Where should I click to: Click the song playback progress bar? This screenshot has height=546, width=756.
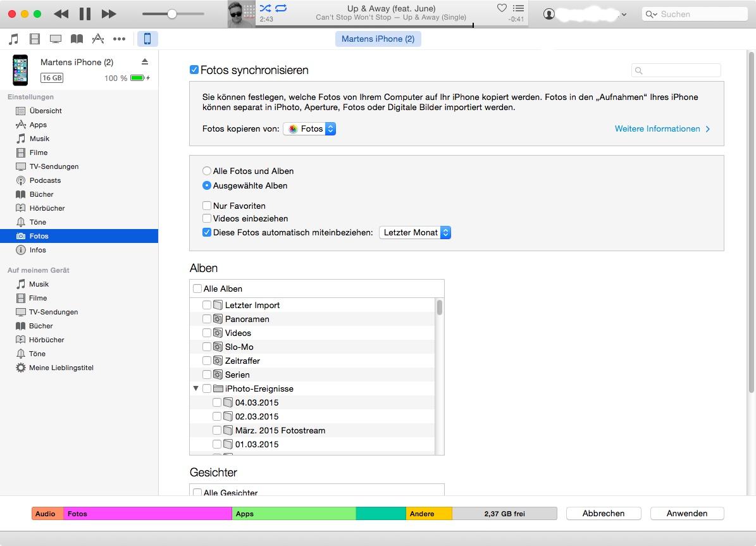point(392,25)
